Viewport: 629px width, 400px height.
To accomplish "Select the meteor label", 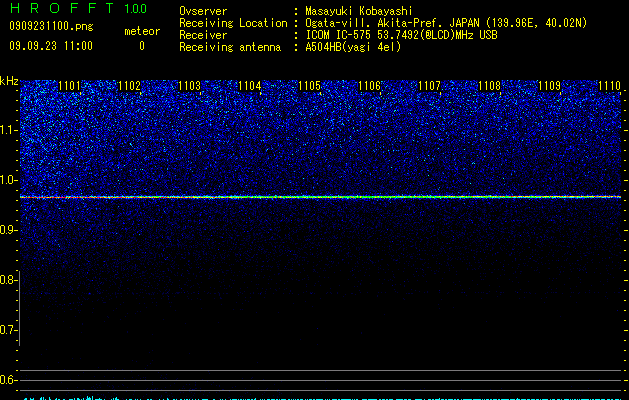I will click(142, 31).
